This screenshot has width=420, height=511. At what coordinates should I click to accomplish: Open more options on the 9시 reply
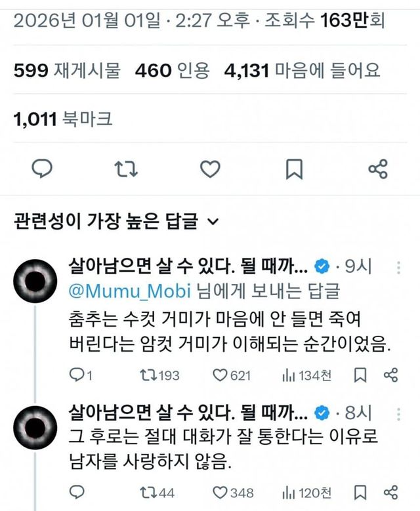point(399,266)
